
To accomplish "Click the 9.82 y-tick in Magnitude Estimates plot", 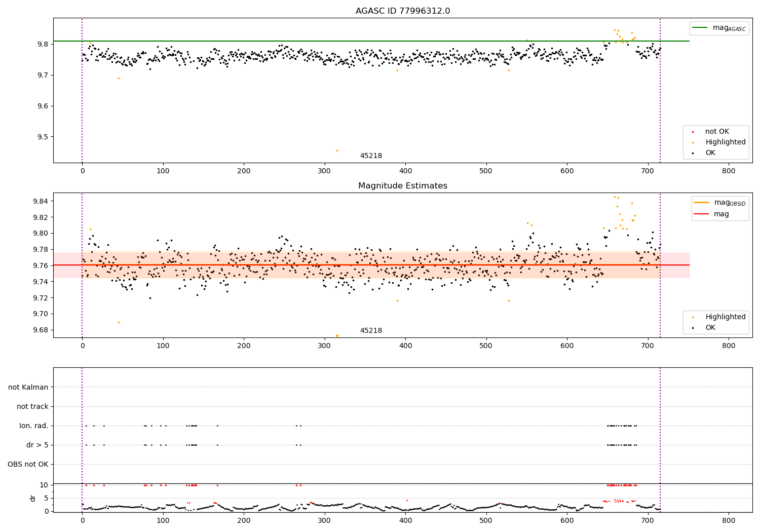I will (41, 218).
